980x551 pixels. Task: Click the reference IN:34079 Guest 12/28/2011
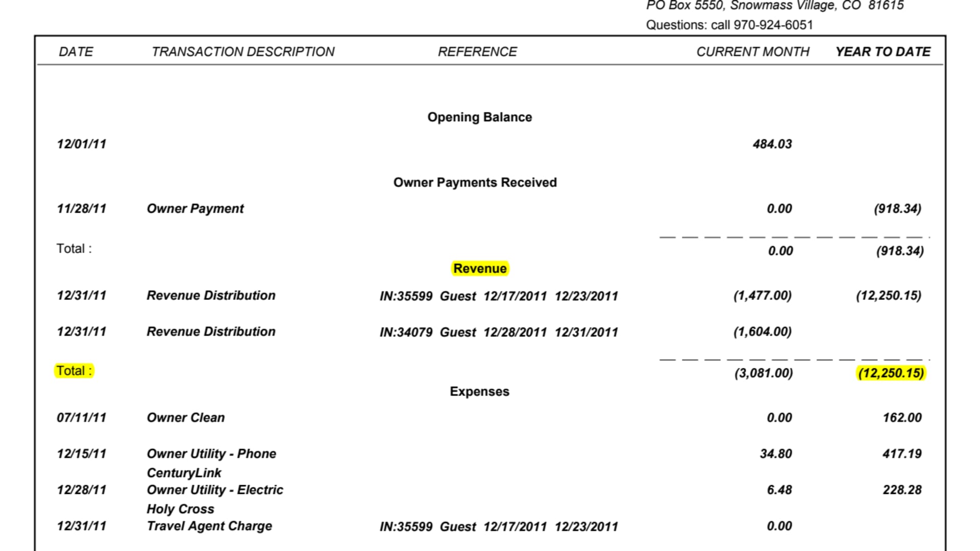point(499,332)
